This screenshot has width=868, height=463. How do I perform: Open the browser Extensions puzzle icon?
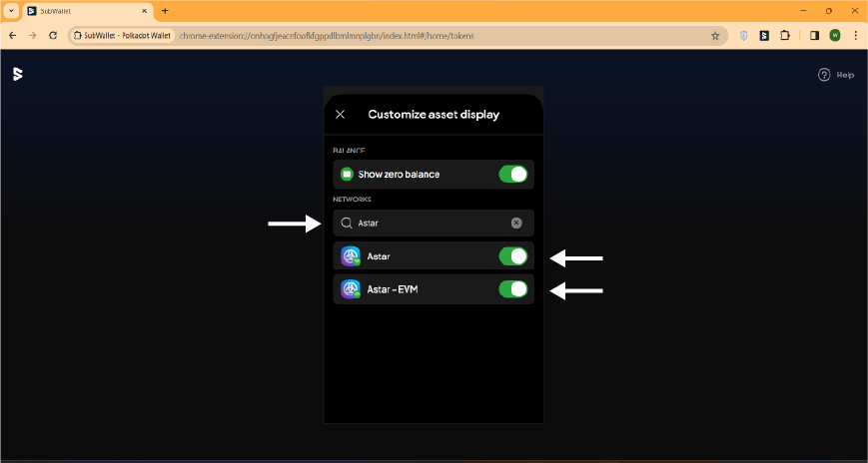(785, 35)
